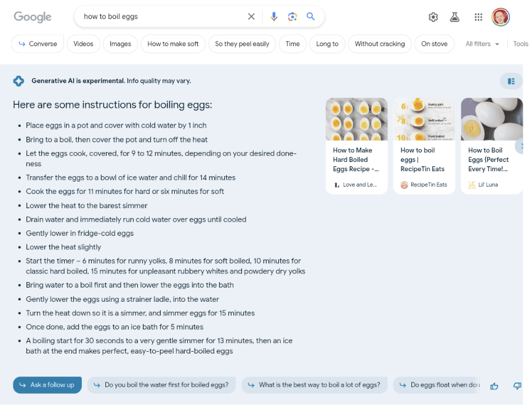
Task: Select the "So they peel easily" chip
Action: click(242, 44)
